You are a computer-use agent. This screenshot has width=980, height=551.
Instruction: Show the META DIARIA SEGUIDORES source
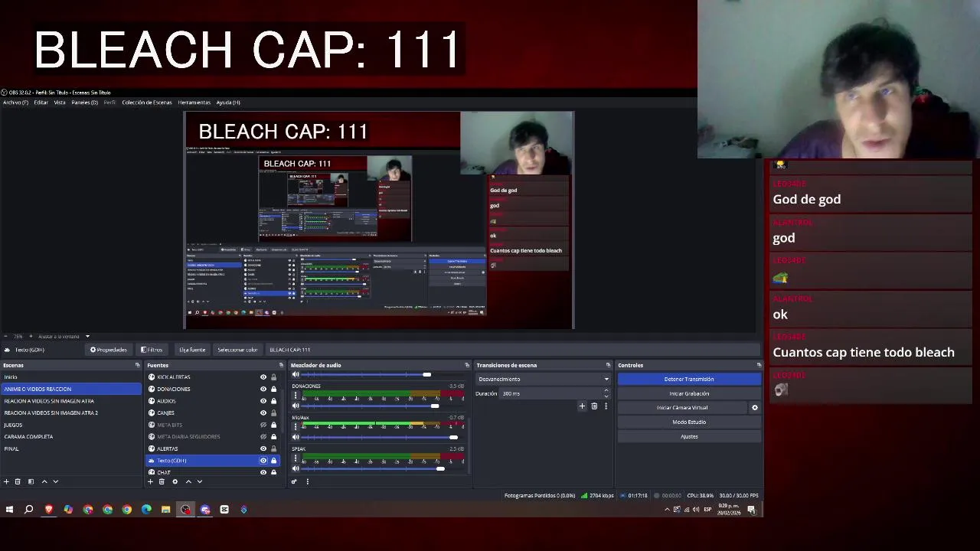pos(263,437)
